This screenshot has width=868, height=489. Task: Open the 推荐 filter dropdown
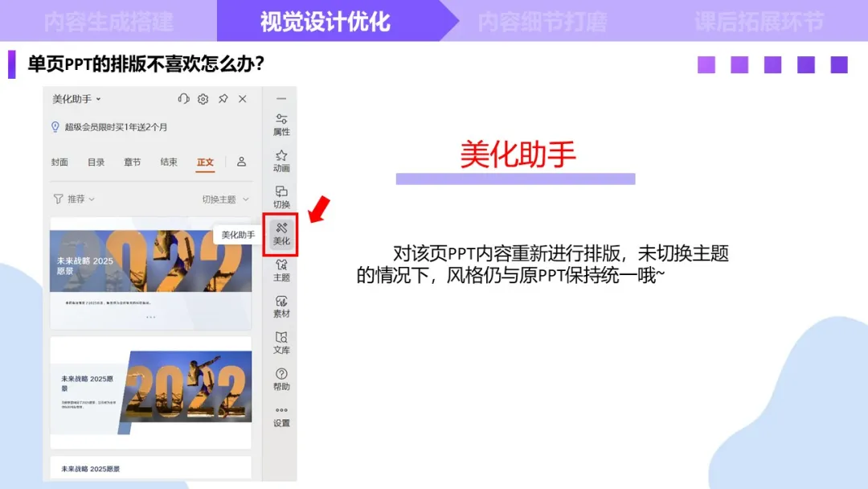click(x=81, y=199)
